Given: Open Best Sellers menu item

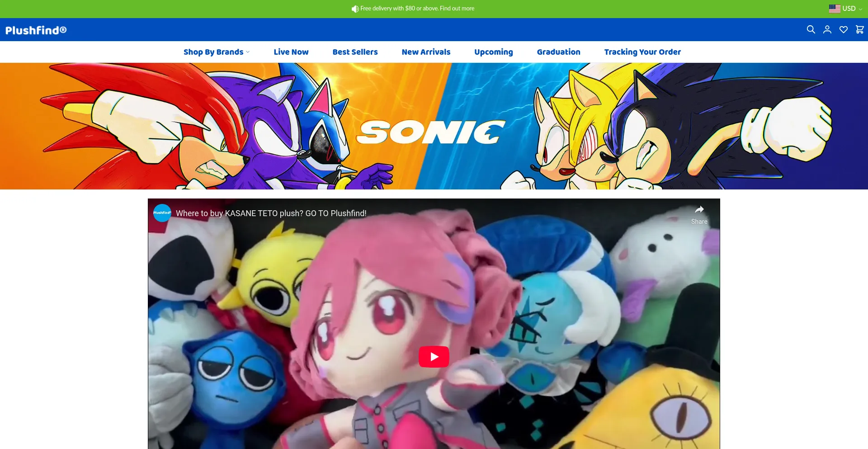Looking at the screenshot, I should pos(355,52).
